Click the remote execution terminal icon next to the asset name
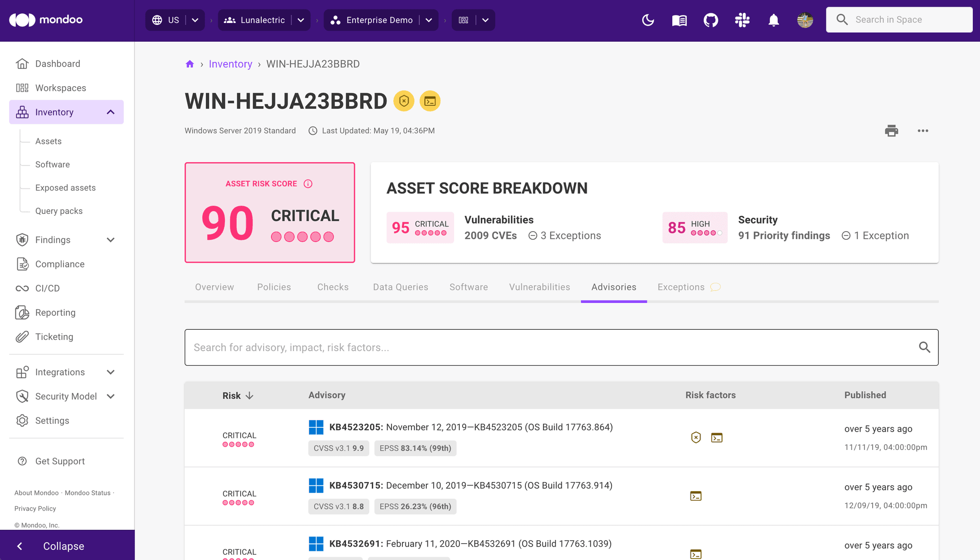 point(430,101)
